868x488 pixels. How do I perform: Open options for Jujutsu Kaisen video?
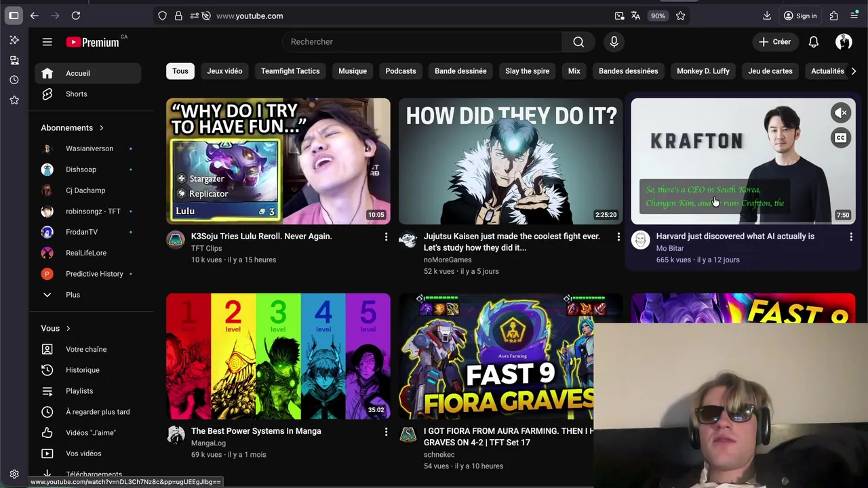[x=618, y=237]
